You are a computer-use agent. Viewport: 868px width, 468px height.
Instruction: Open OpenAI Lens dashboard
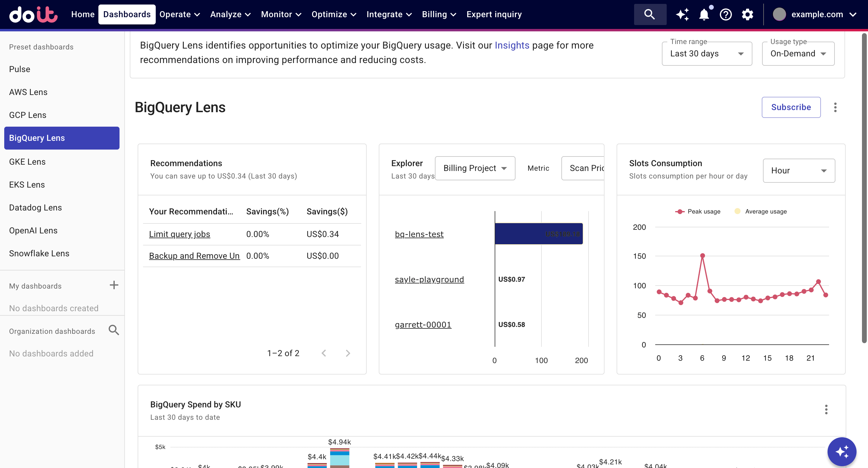point(34,230)
